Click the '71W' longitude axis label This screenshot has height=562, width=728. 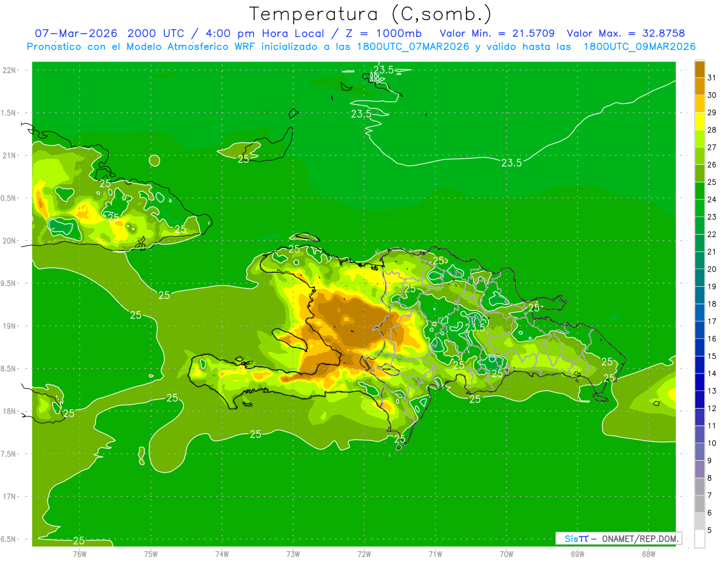(x=435, y=554)
